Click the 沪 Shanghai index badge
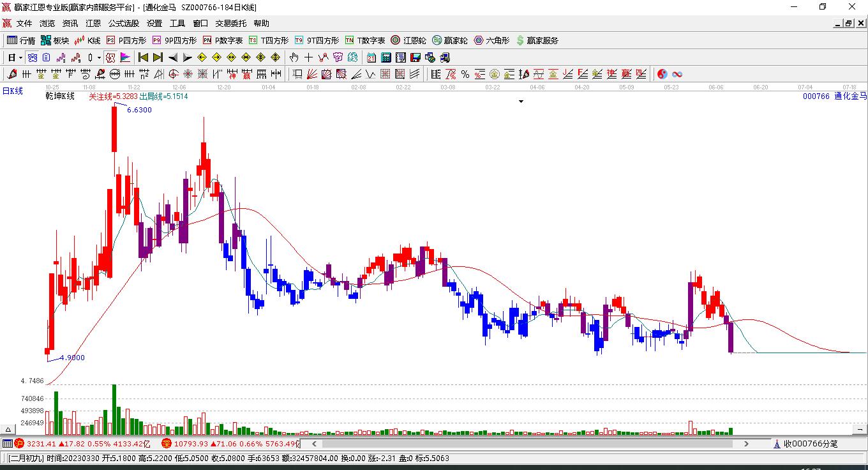This screenshot has height=470, width=868. [19, 443]
